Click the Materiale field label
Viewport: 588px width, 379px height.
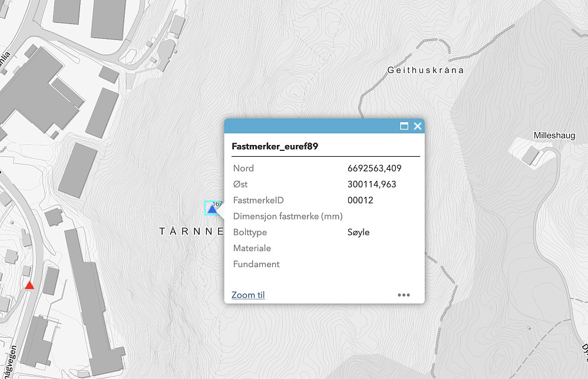[252, 248]
